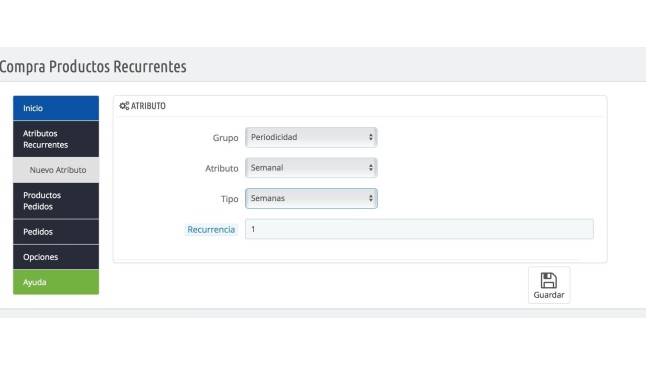
Task: Expand the Grupo dropdown showing Periodicidad
Action: [311, 137]
